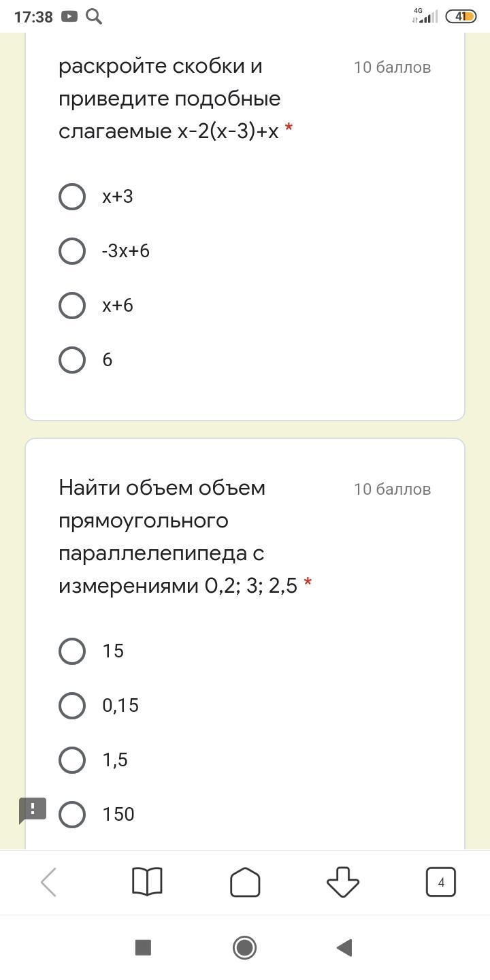Viewport: 490px width, 980px height.
Task: Tap the browser home icon
Action: coord(245,883)
